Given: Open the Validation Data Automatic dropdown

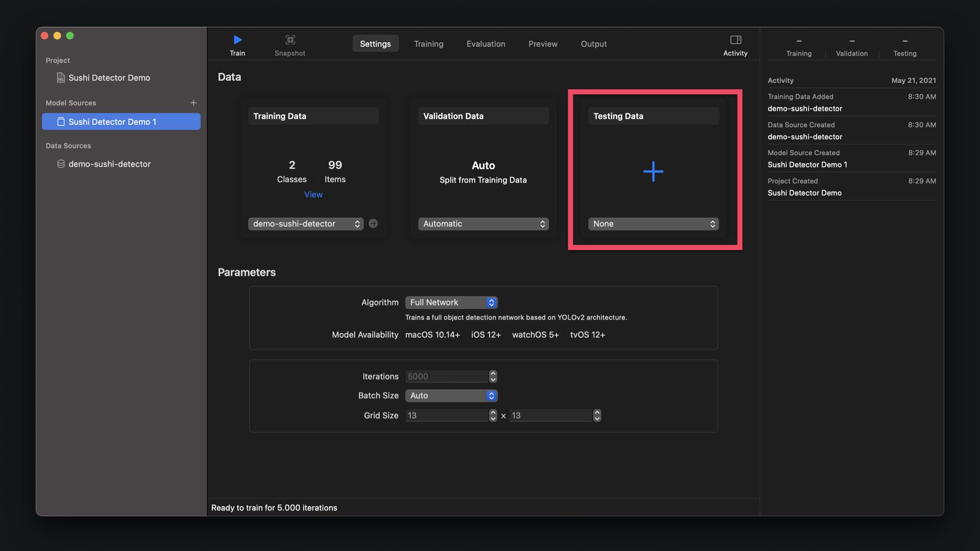Looking at the screenshot, I should pyautogui.click(x=483, y=224).
